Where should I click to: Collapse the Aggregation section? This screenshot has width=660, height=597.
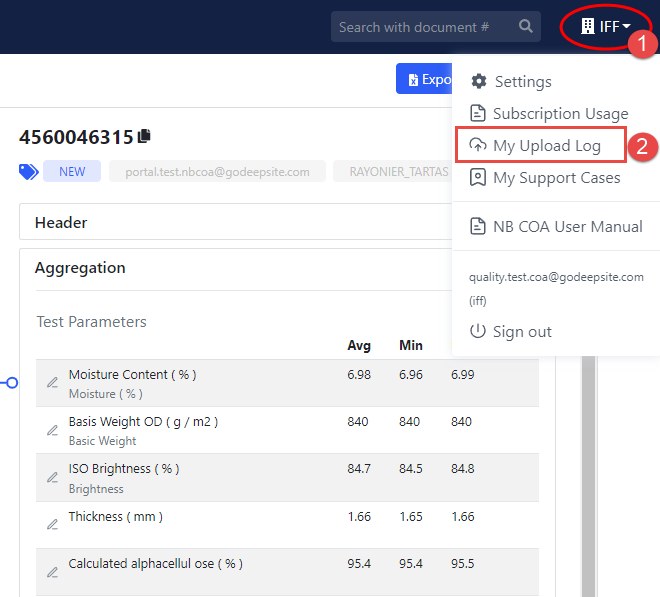(x=80, y=268)
